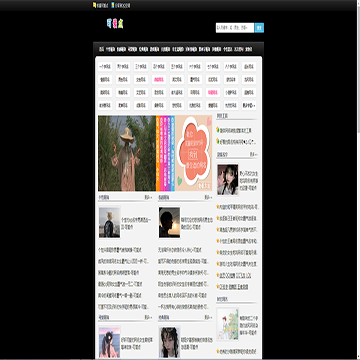
Task: Open the cartoon illustration thumbnail in the sidebar
Action: [228, 324]
